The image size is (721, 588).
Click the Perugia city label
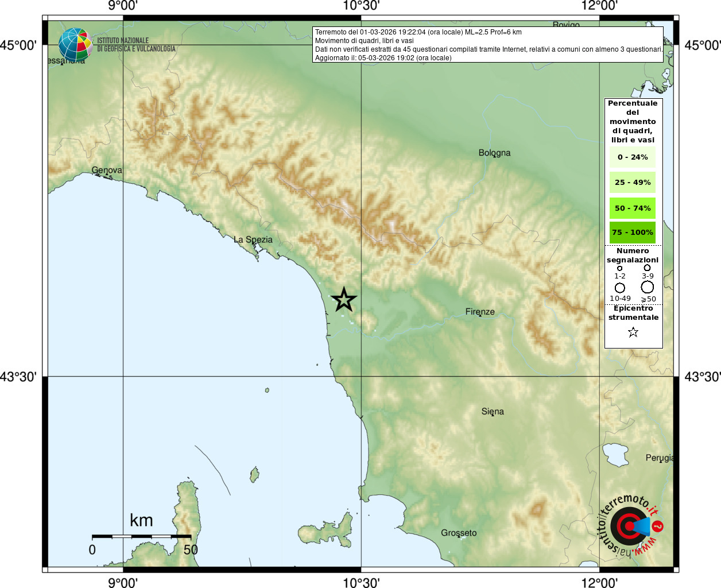(x=660, y=458)
